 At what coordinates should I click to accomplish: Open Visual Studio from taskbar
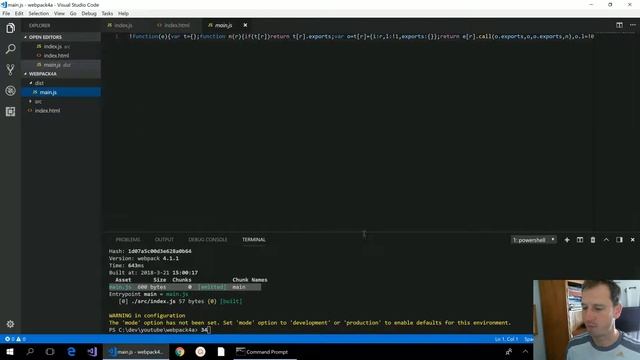92,351
